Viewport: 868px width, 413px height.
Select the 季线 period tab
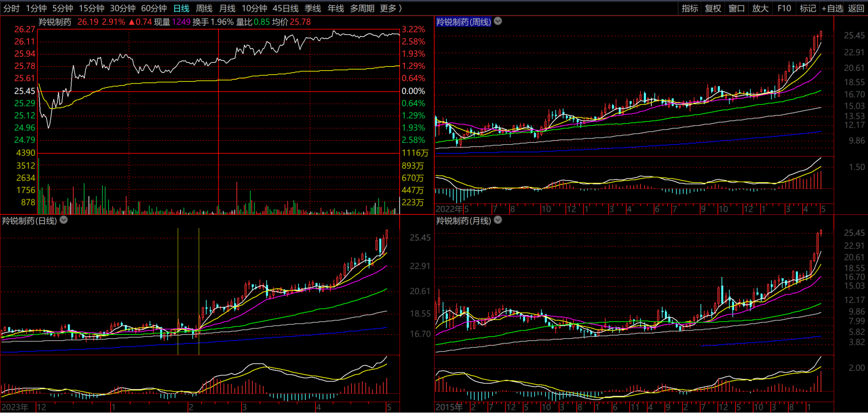(313, 8)
